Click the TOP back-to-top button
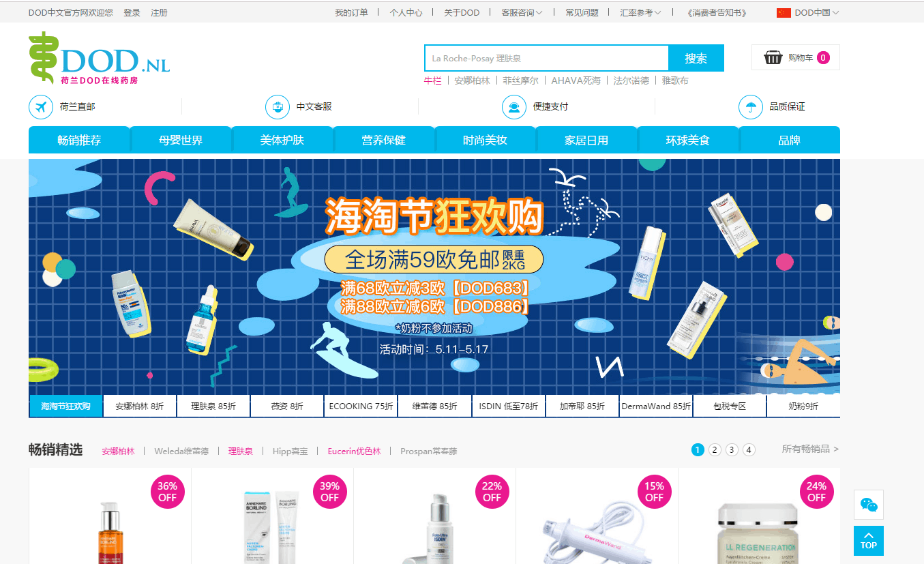The image size is (924, 564). point(869,541)
